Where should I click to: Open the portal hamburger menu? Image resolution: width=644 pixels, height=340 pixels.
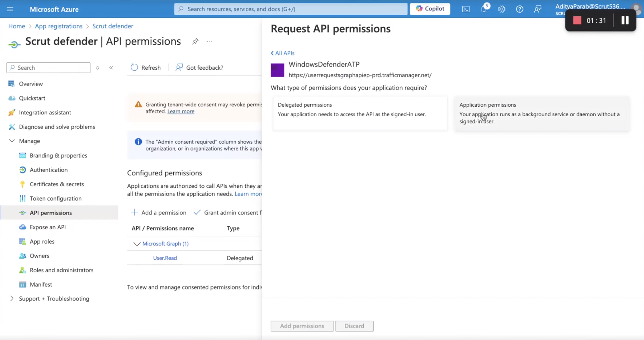(10, 9)
